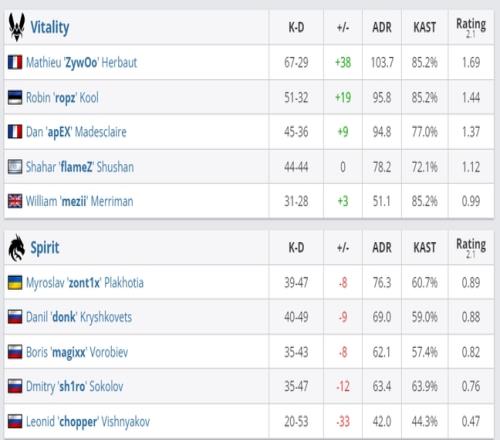Screen dimensions: 500x440
Task: Open Mathieu 'ZywOo' Herbaut's player profile
Action: click(82, 63)
